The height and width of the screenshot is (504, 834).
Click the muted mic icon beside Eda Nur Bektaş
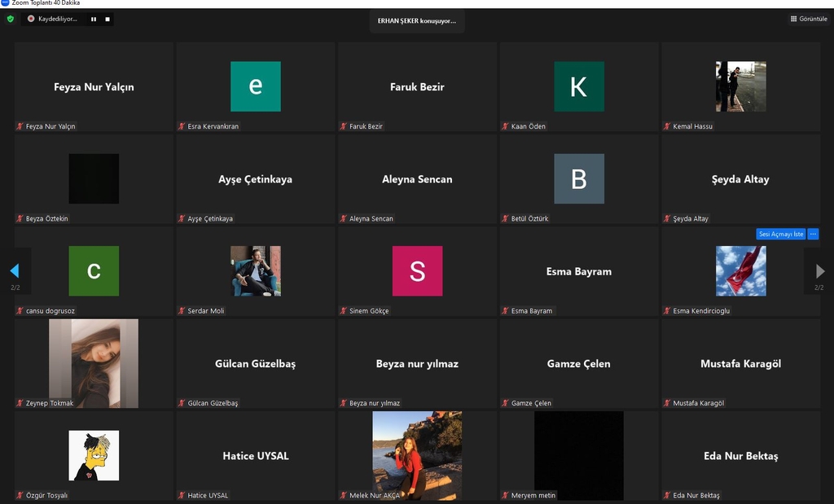pyautogui.click(x=667, y=496)
